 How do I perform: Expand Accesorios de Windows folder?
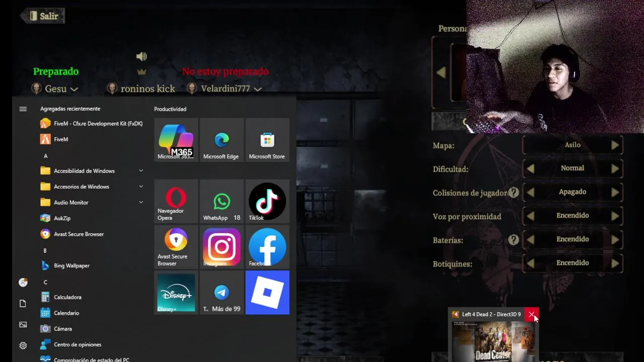pyautogui.click(x=92, y=187)
